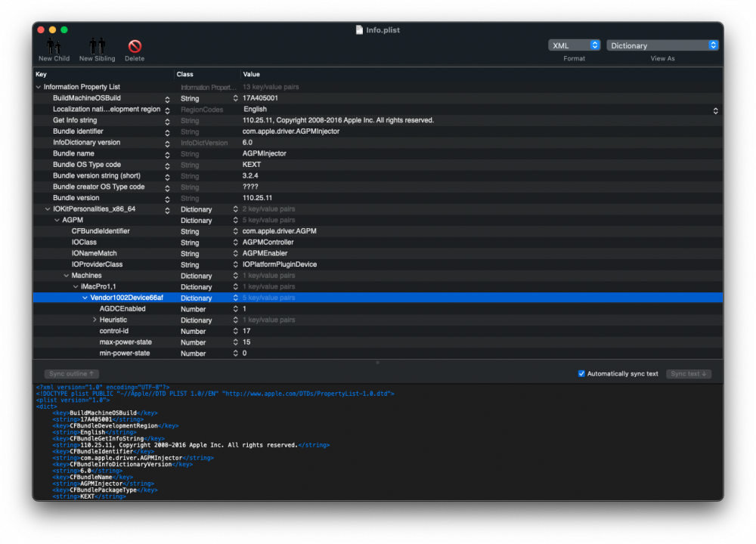Select the max-power-state key
Screen dimensions: 756x544
pyautogui.click(x=125, y=342)
